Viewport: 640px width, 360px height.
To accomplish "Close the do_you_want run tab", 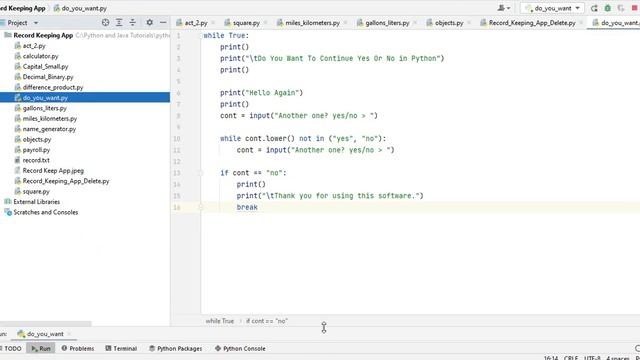I will pos(69,334).
